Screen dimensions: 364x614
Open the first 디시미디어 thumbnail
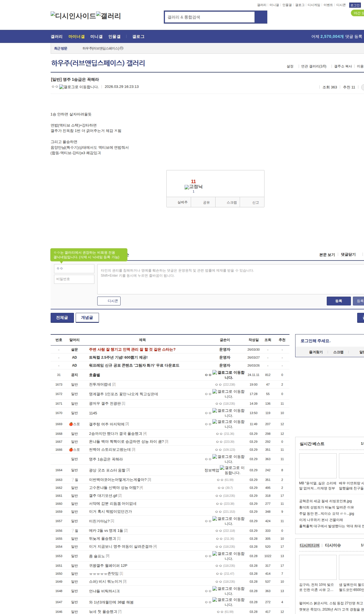point(318,567)
